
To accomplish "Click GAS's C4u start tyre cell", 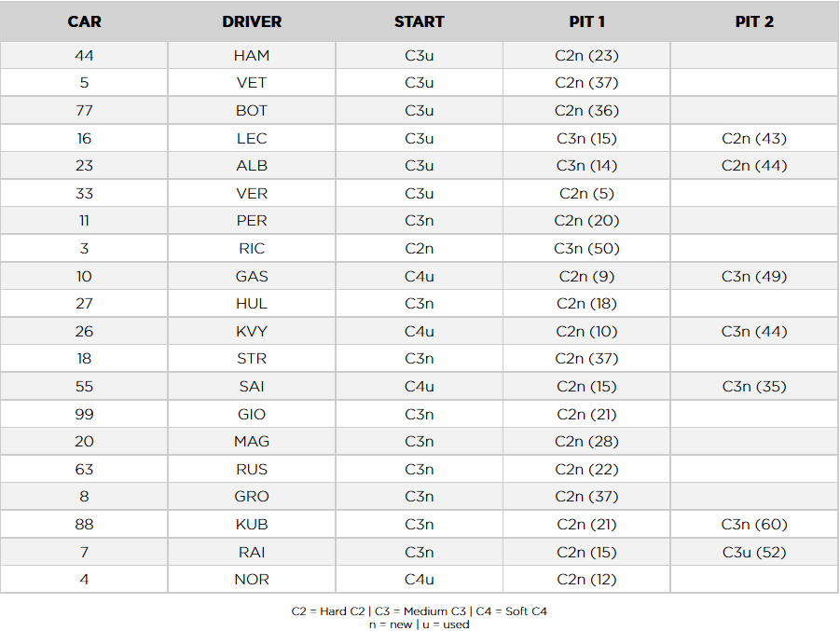I will coord(419,277).
